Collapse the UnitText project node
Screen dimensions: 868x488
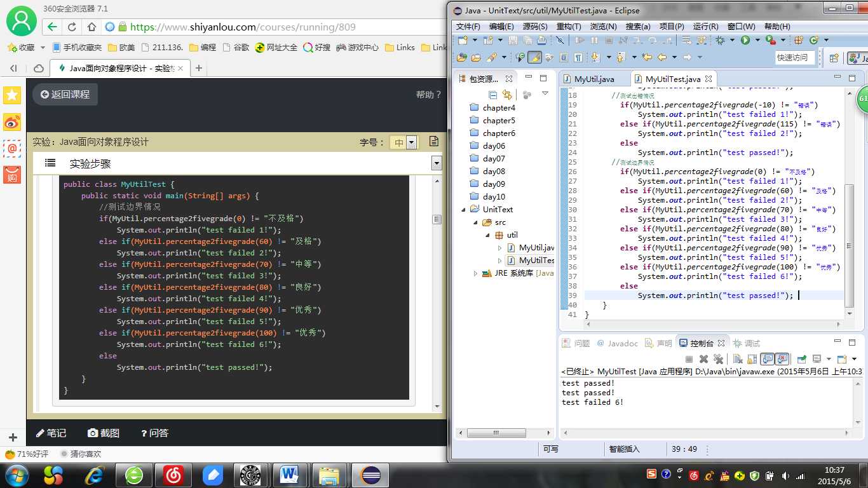pos(464,209)
